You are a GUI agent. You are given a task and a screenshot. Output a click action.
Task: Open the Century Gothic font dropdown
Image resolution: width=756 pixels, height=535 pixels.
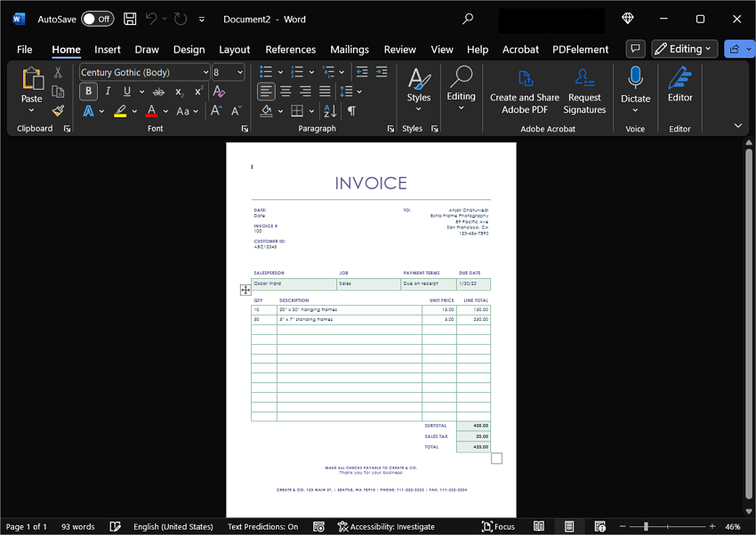tap(205, 72)
